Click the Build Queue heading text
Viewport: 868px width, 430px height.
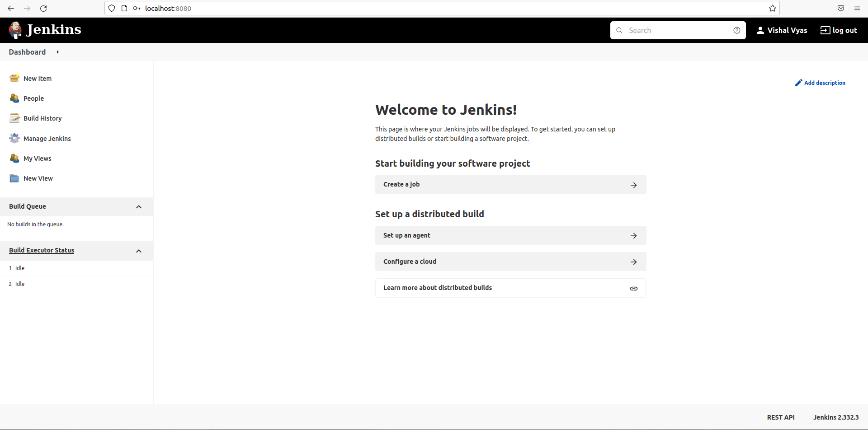click(x=28, y=206)
